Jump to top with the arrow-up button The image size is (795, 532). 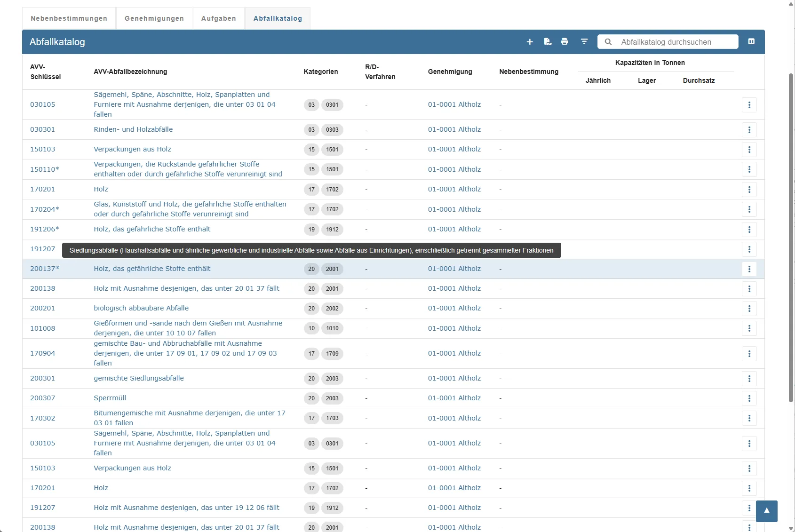[x=767, y=511]
